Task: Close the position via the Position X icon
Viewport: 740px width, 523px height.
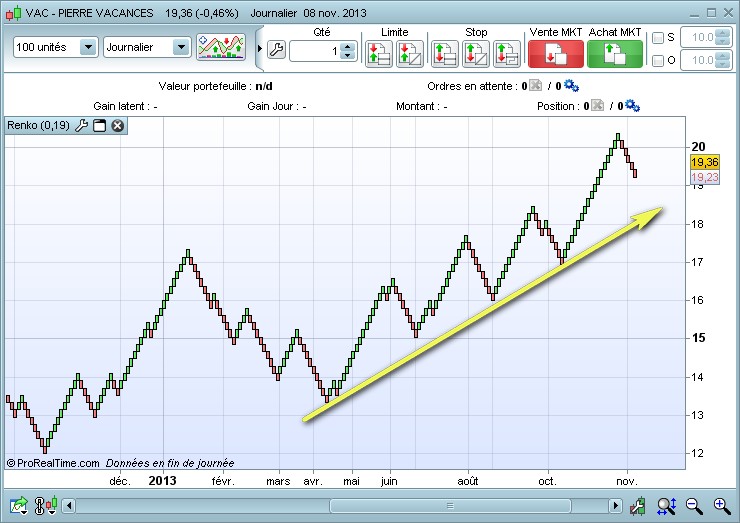Action: [597, 105]
